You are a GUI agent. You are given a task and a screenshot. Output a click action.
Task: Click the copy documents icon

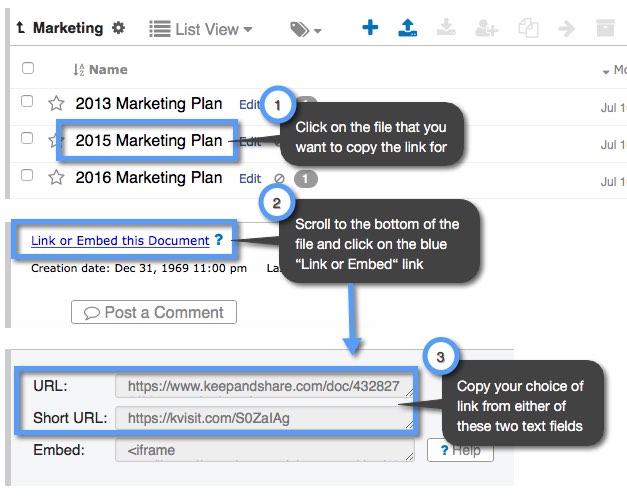tap(528, 28)
